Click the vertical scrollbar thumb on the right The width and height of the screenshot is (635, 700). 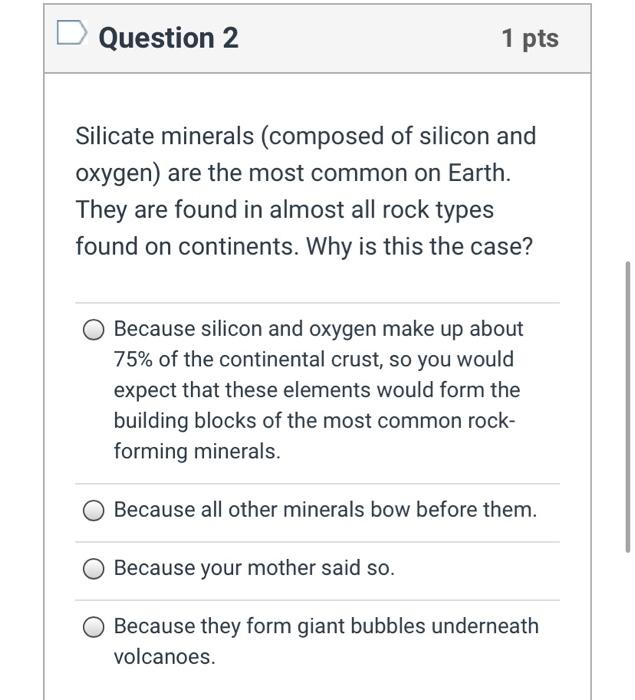click(628, 407)
